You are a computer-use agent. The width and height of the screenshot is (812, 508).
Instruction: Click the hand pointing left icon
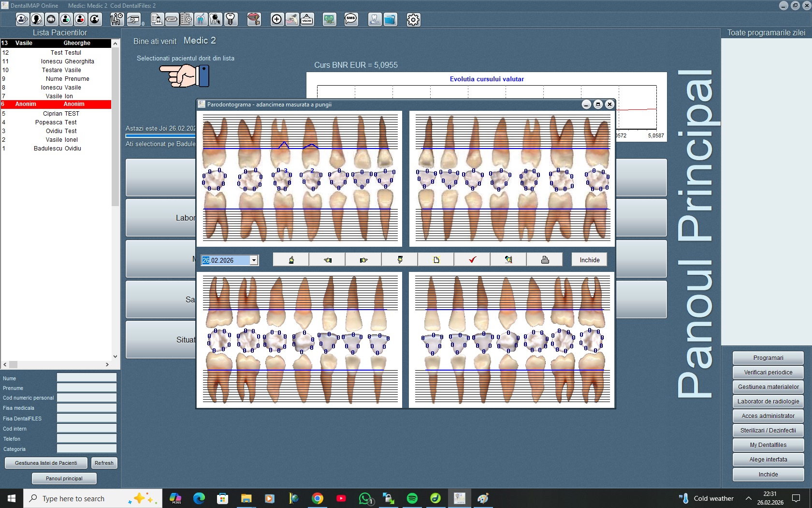327,260
